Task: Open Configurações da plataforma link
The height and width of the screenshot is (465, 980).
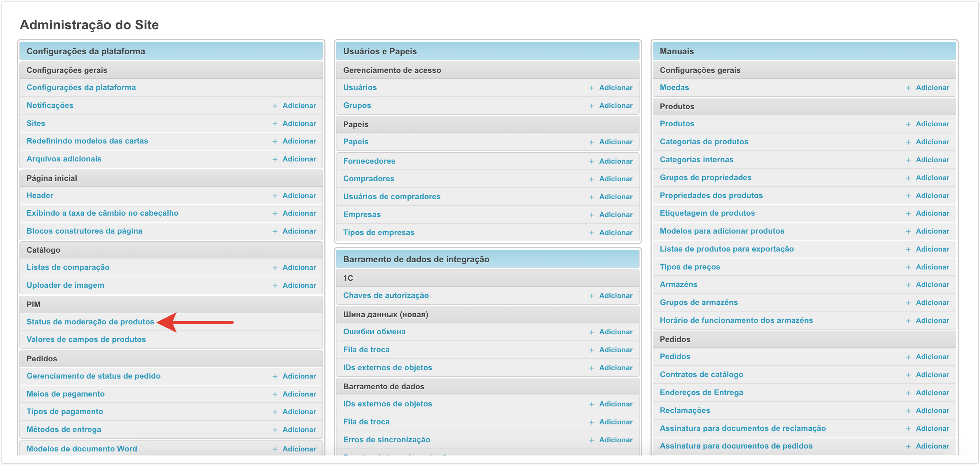Action: [x=81, y=88]
